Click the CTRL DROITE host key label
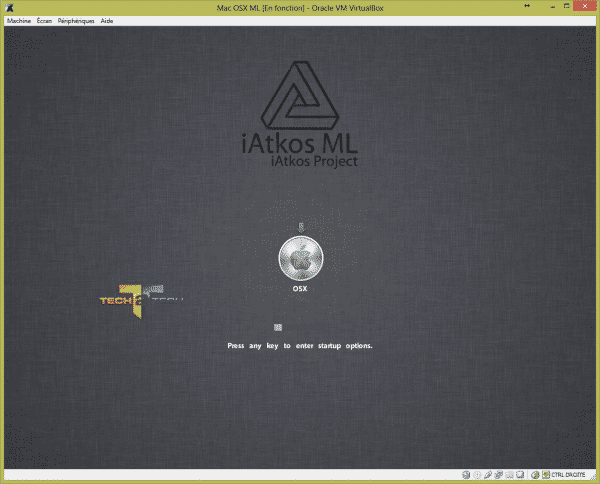 [x=569, y=474]
